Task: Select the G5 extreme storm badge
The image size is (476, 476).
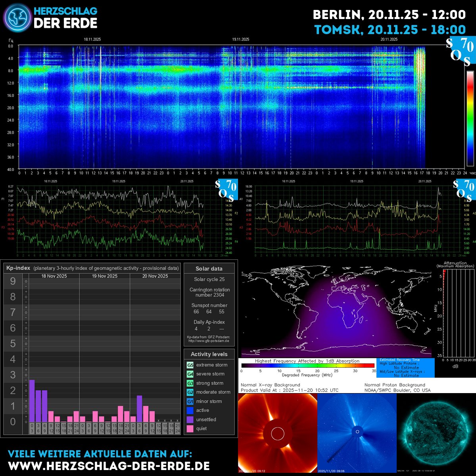Action: tap(189, 365)
